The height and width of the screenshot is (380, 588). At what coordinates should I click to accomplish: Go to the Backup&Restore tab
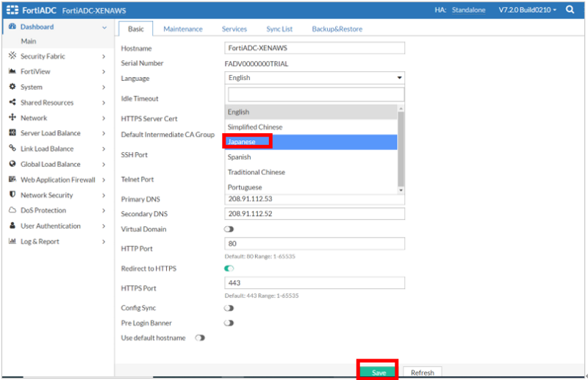click(337, 29)
